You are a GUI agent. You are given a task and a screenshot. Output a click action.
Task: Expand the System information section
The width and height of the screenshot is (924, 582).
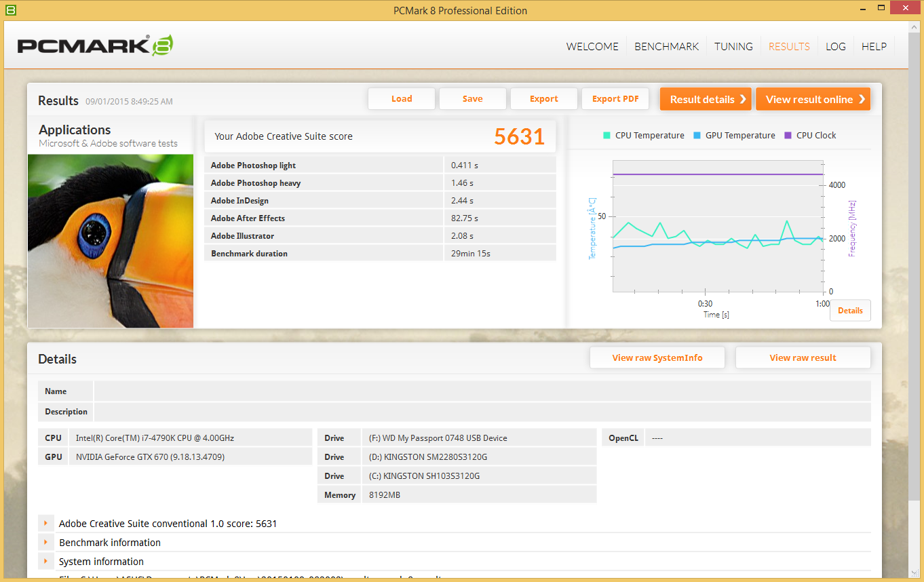(46, 562)
